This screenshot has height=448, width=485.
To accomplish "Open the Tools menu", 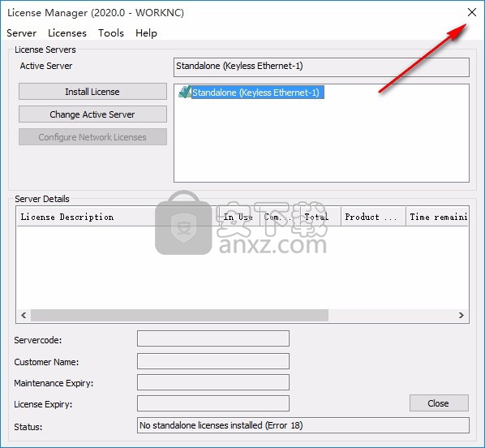I will click(x=111, y=32).
